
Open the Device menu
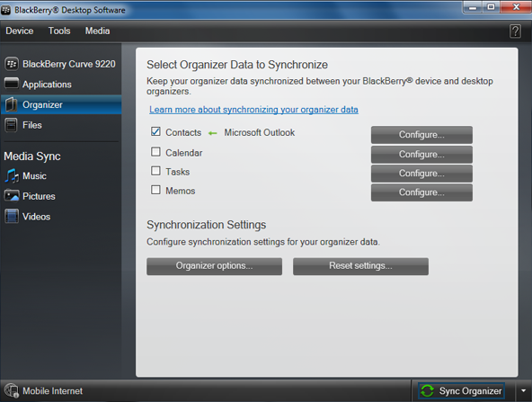[x=20, y=31]
